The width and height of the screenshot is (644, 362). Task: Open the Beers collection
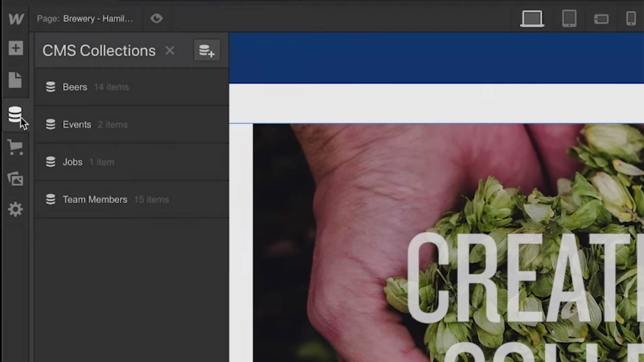point(131,87)
